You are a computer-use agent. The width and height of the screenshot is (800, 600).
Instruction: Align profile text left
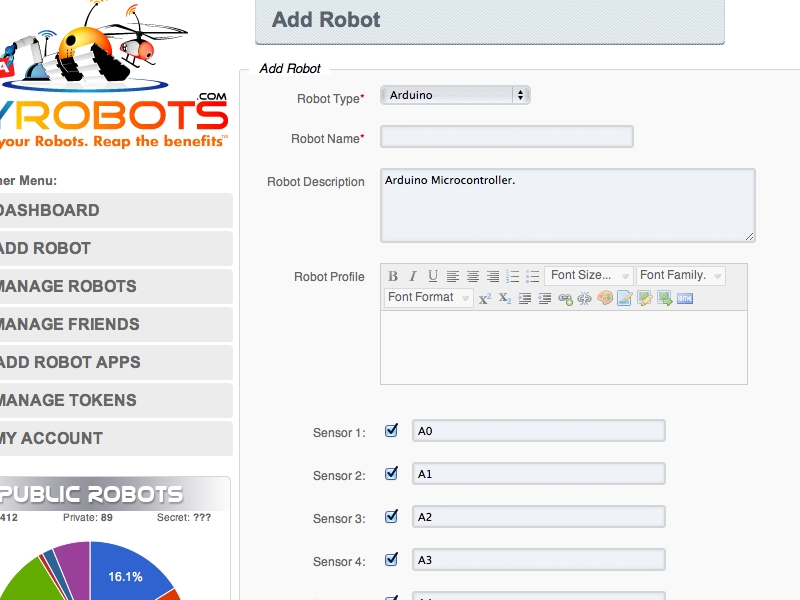click(453, 276)
